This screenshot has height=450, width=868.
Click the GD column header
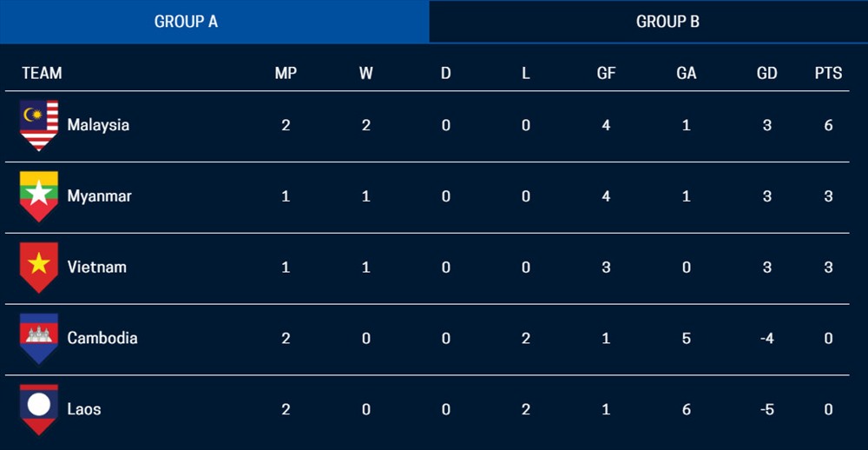coord(766,73)
